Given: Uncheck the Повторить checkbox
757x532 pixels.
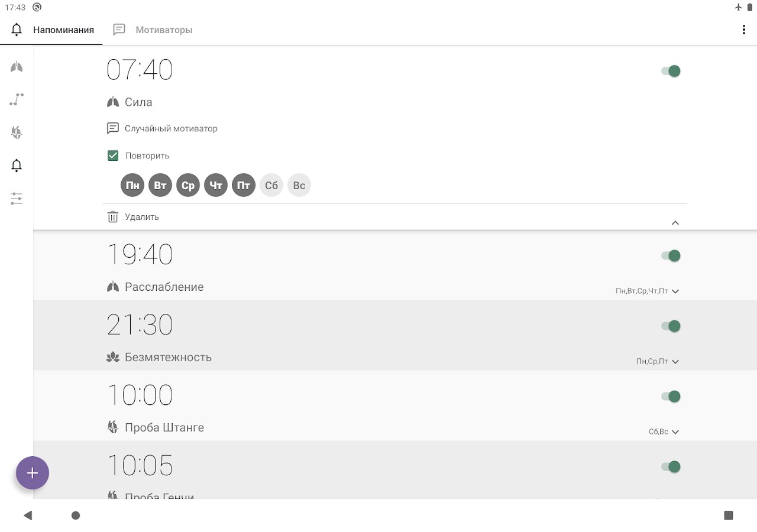Looking at the screenshot, I should tap(113, 155).
